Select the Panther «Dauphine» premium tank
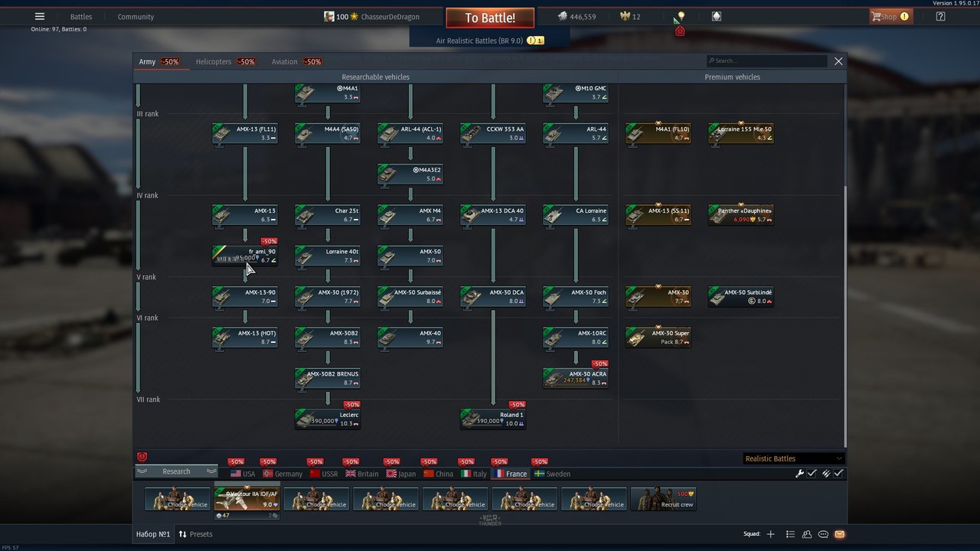Viewport: 980px width, 551px height. coord(741,215)
